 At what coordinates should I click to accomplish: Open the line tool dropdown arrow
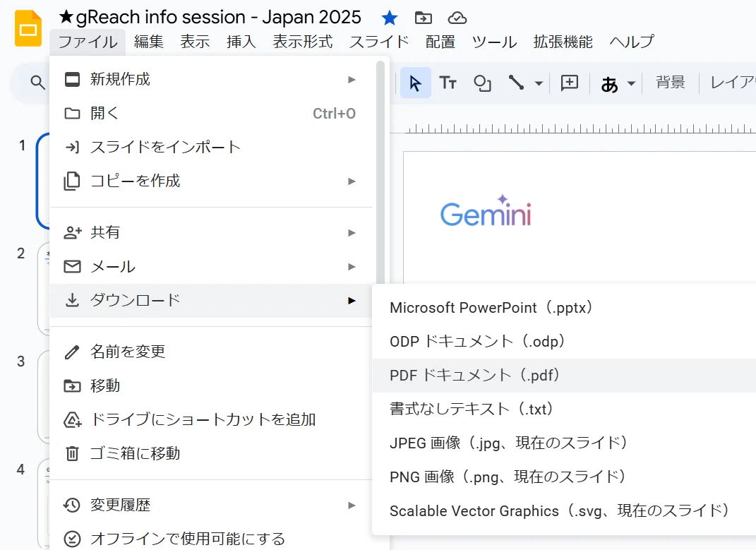(539, 83)
